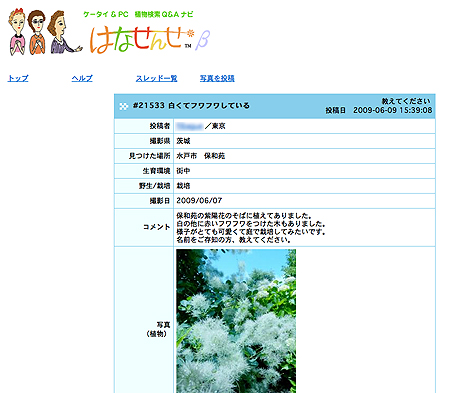Click the 茨城 prefecture value
This screenshot has height=393, width=450.
point(183,141)
